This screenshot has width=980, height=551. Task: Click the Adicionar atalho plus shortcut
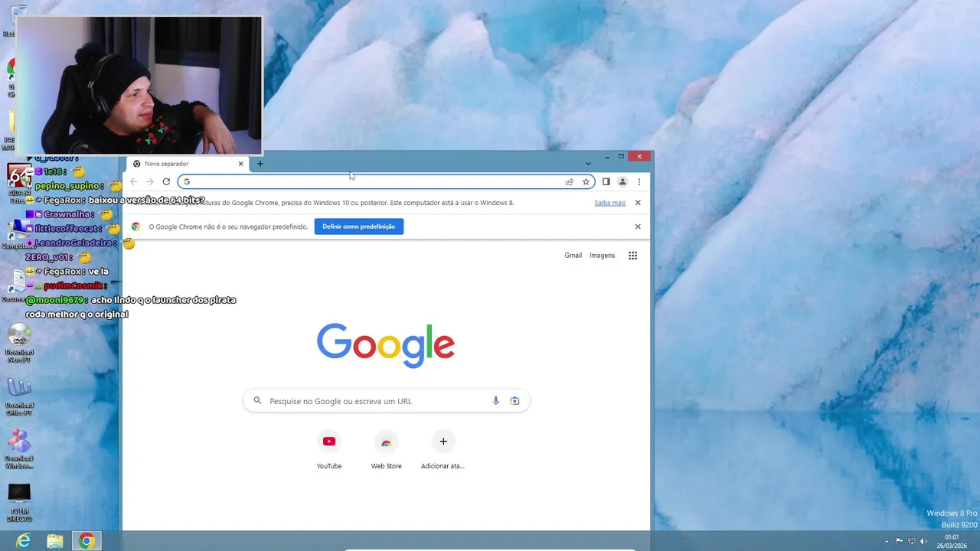coord(443,449)
